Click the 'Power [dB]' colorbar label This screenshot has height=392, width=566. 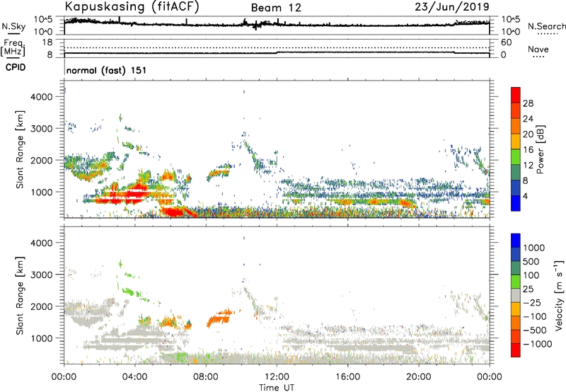pyautogui.click(x=540, y=149)
